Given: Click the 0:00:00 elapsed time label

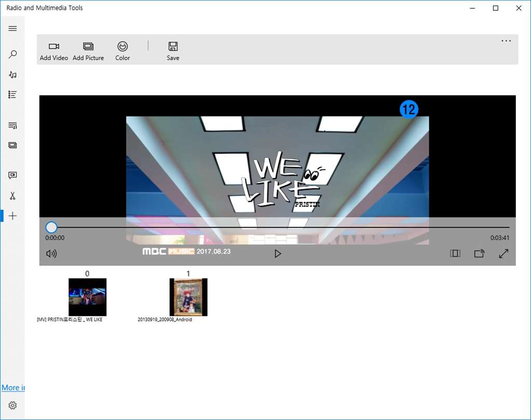Looking at the screenshot, I should tap(55, 237).
